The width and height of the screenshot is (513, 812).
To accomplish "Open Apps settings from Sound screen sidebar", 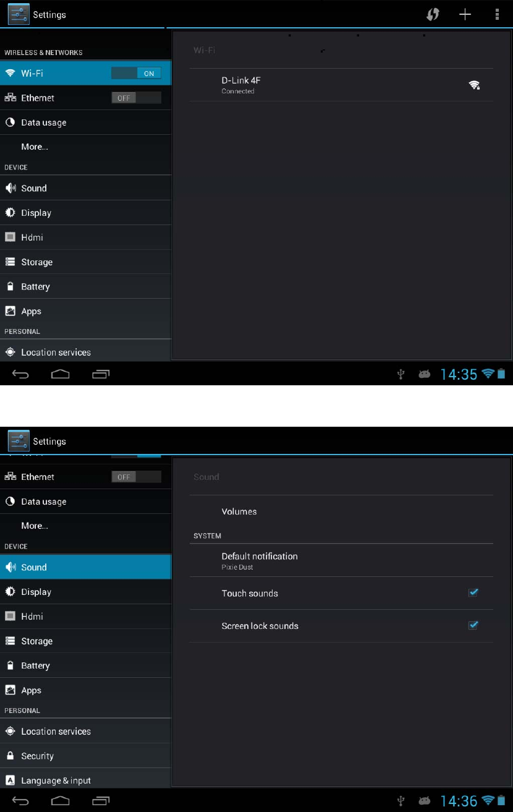I will 85,690.
